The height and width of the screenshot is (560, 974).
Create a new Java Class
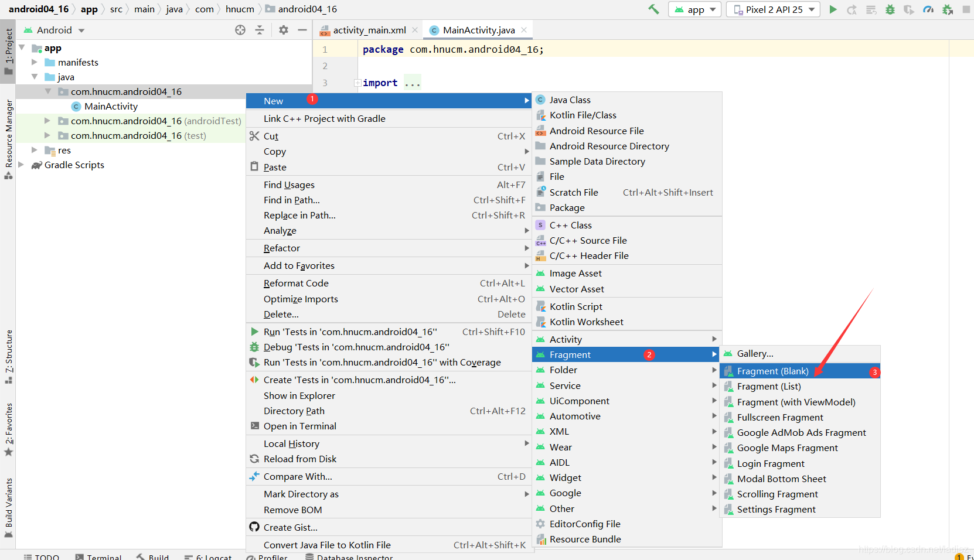(x=627, y=100)
